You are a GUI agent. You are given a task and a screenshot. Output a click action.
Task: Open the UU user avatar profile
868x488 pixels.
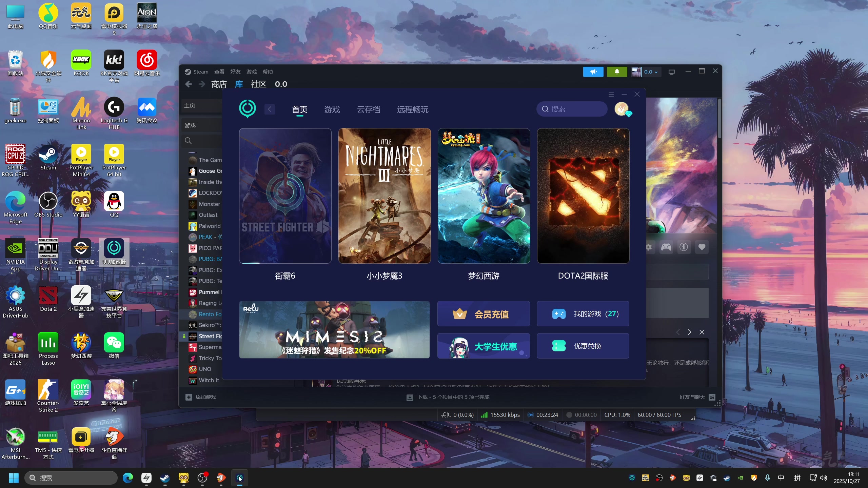(622, 109)
